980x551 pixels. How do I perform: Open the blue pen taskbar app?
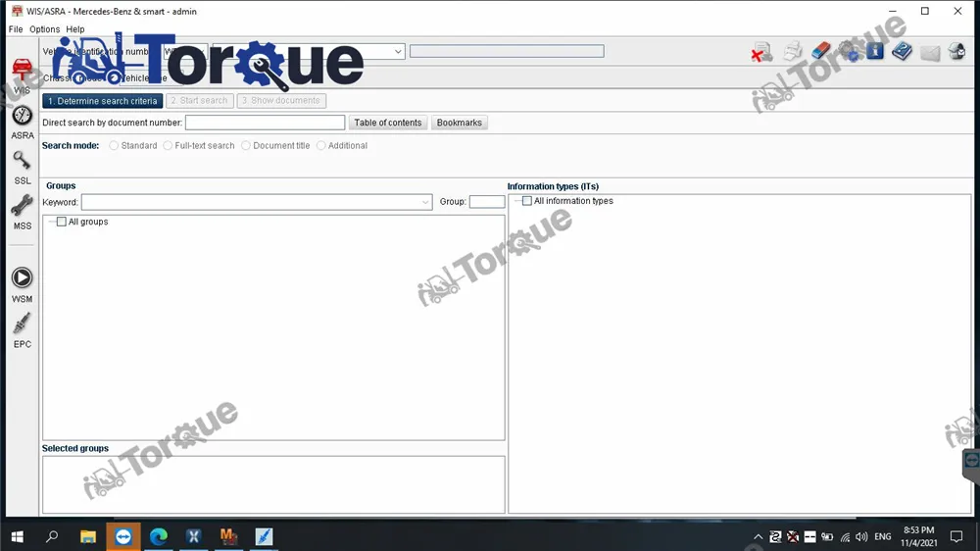pos(264,536)
